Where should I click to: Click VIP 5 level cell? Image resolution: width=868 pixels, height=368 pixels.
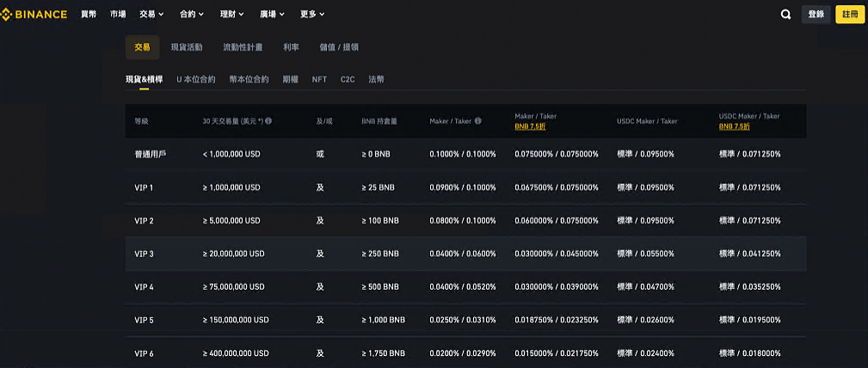144,321
